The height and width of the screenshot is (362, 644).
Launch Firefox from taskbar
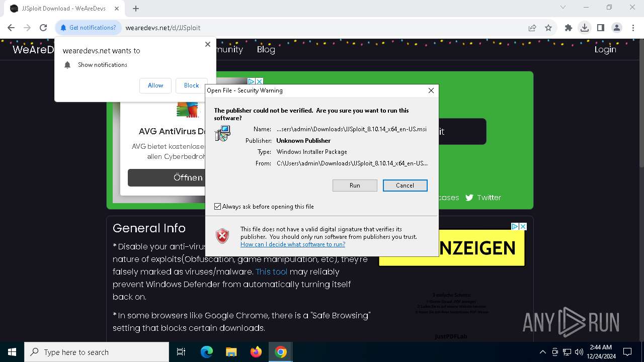(256, 352)
